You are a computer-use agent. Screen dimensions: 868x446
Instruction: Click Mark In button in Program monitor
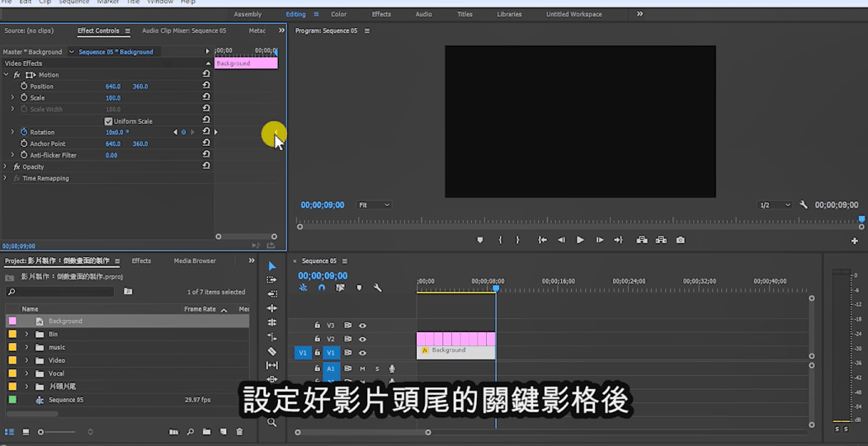click(500, 240)
